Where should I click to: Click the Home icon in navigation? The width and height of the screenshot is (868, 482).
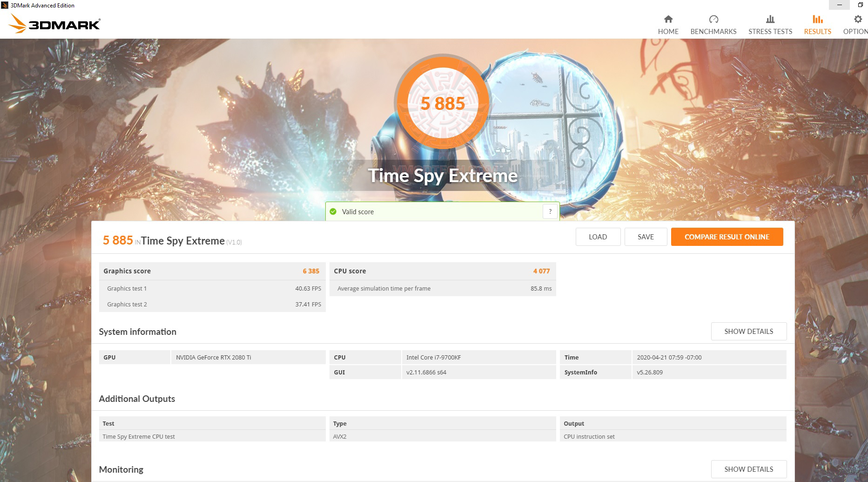668,19
